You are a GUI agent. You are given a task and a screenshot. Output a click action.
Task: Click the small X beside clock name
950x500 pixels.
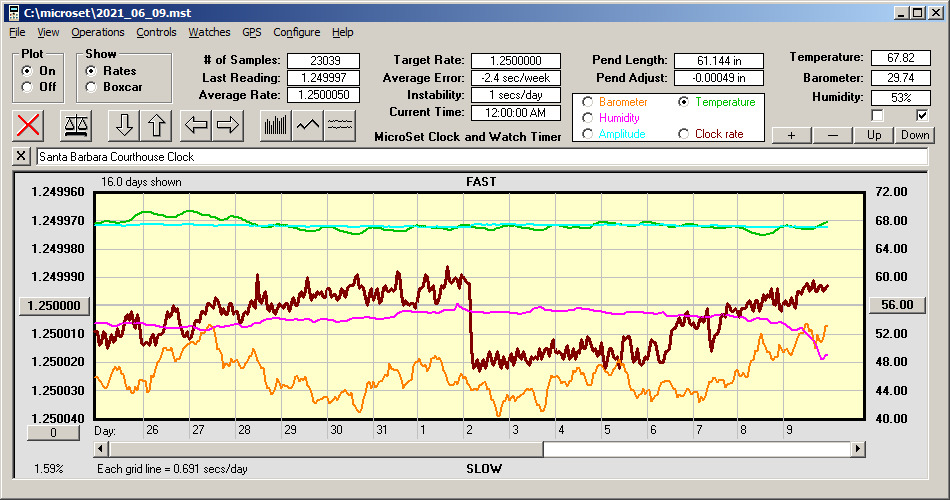(x=21, y=156)
